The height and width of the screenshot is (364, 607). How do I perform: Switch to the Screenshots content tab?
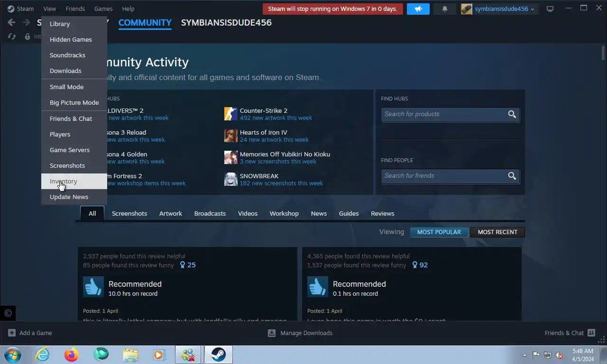tap(129, 213)
